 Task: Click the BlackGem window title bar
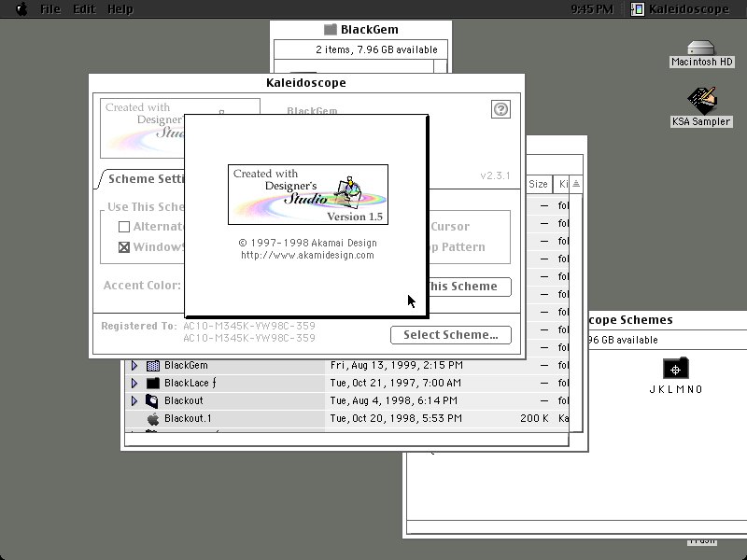(x=360, y=30)
